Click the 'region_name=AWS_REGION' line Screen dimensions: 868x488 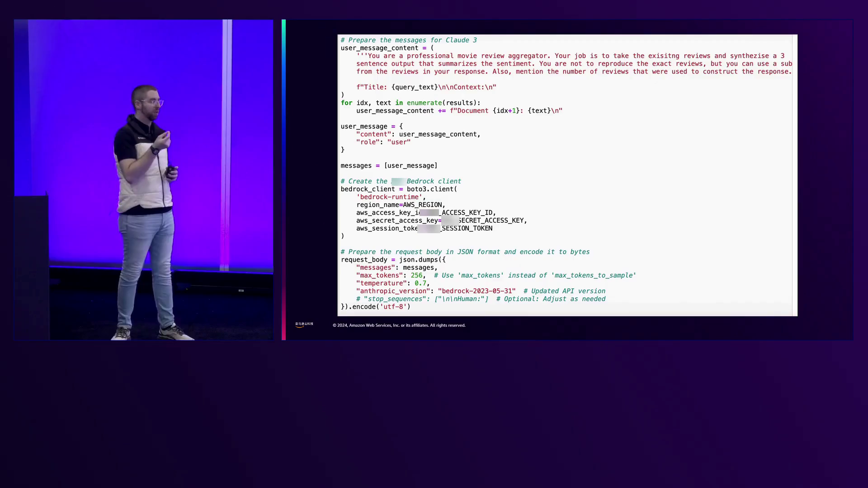(x=401, y=205)
